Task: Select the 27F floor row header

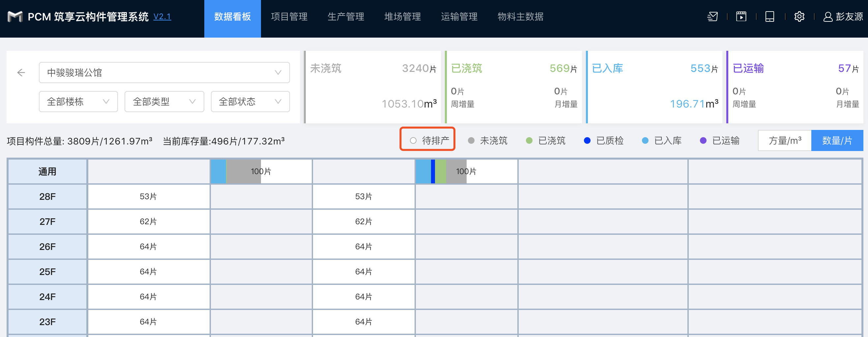Action: tap(47, 221)
